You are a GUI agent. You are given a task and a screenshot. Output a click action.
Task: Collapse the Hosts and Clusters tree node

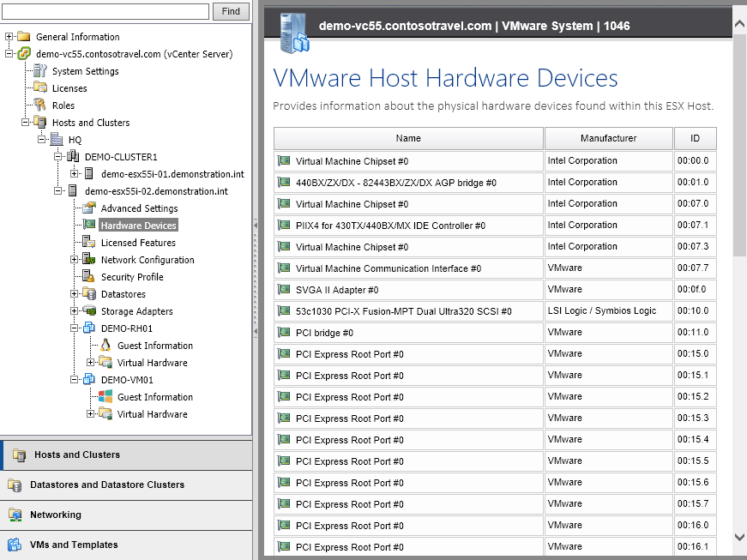coord(25,122)
